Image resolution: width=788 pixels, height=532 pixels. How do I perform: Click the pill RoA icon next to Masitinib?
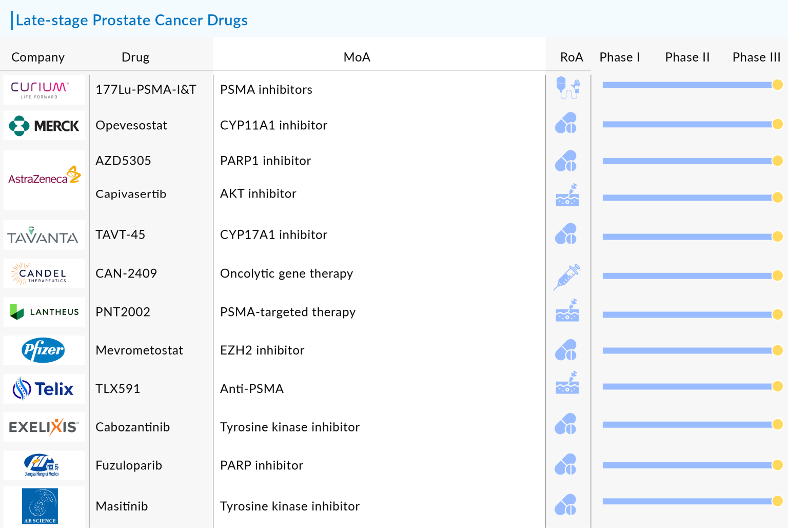click(x=566, y=505)
